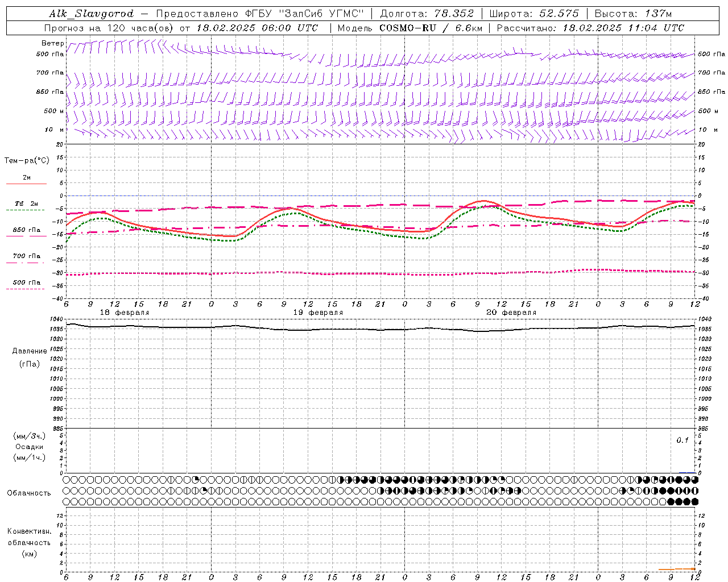Click the 'Td 2м' dew point legend entry
Screen dimensions: 728x582
click(x=26, y=204)
